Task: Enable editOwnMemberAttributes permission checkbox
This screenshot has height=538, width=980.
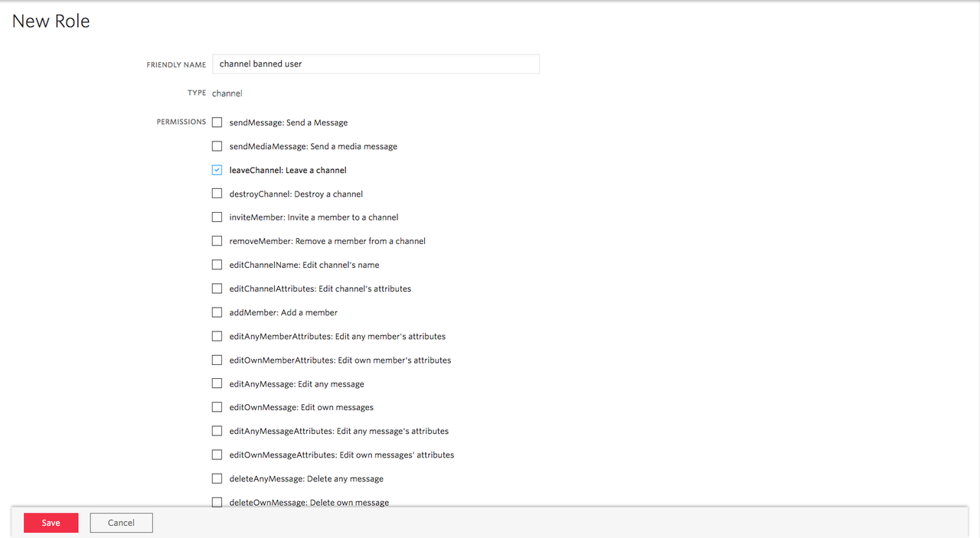Action: point(217,360)
